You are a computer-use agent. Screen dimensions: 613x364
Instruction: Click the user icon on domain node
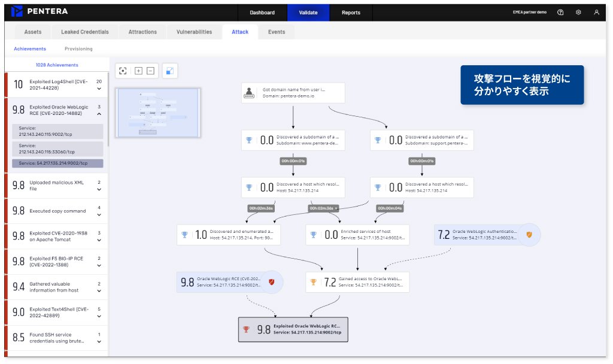coord(249,93)
